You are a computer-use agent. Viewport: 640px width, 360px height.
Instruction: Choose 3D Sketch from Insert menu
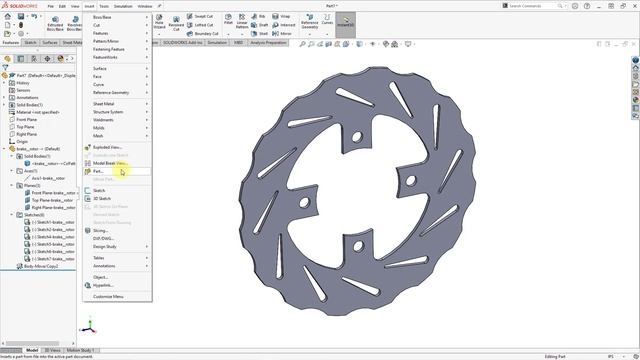(x=117, y=199)
